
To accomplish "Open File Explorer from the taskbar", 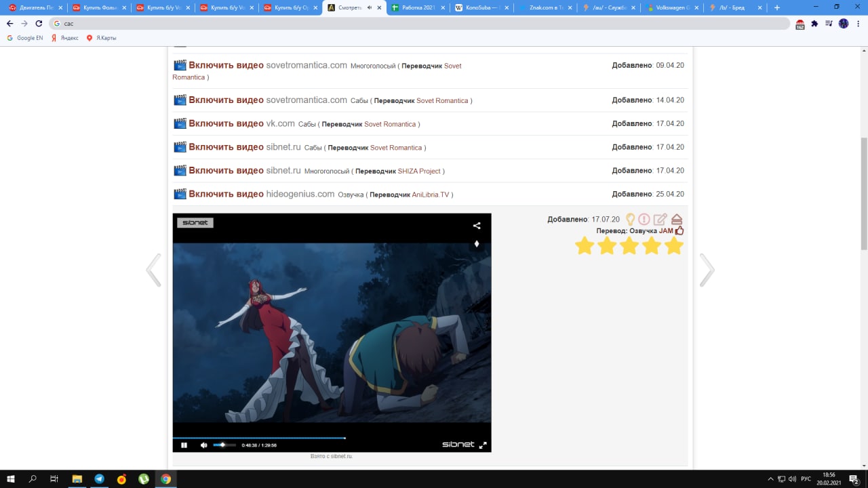I will (77, 479).
